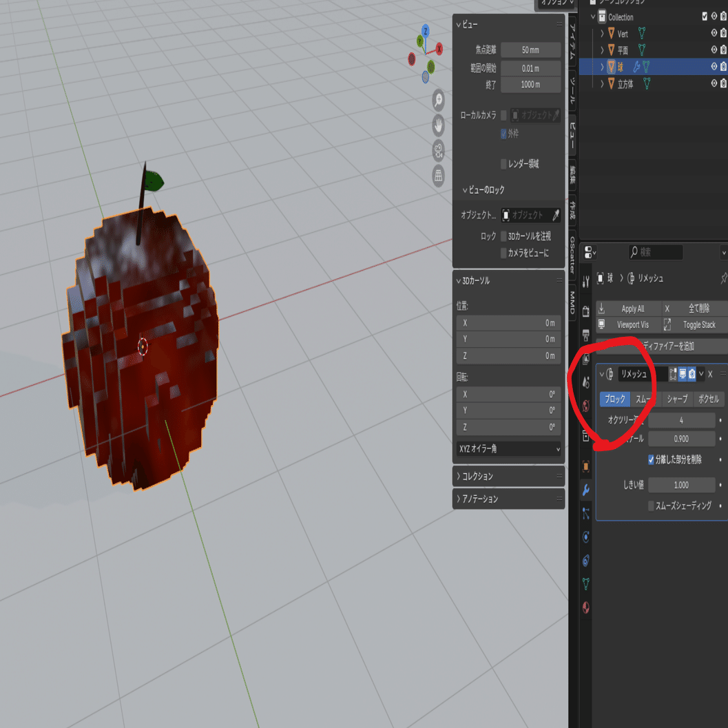Select the シャープ remesh mode tab

[677, 399]
